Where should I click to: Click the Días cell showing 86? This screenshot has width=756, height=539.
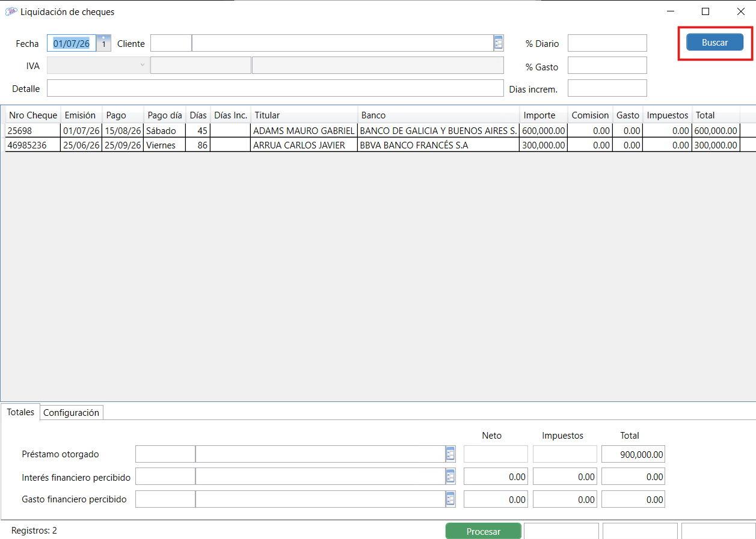pyautogui.click(x=198, y=145)
